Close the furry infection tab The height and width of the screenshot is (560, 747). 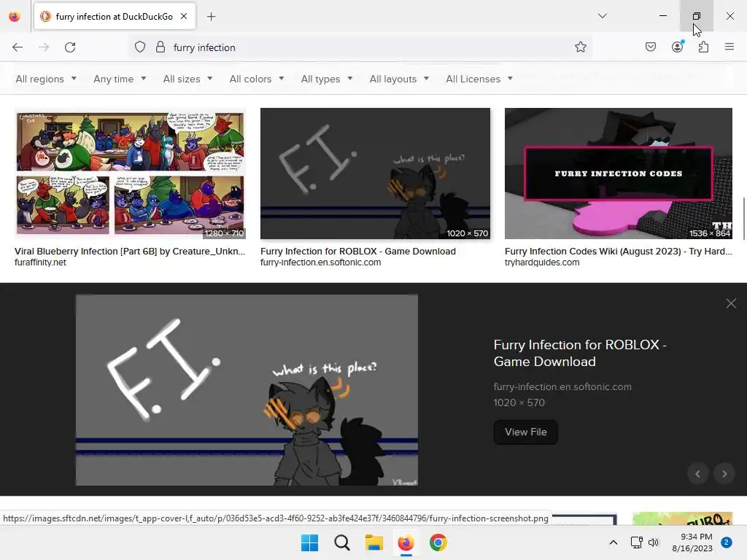[184, 16]
